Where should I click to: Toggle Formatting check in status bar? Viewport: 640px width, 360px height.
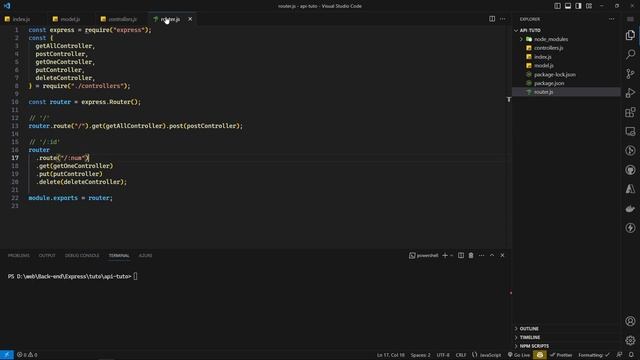594,355
